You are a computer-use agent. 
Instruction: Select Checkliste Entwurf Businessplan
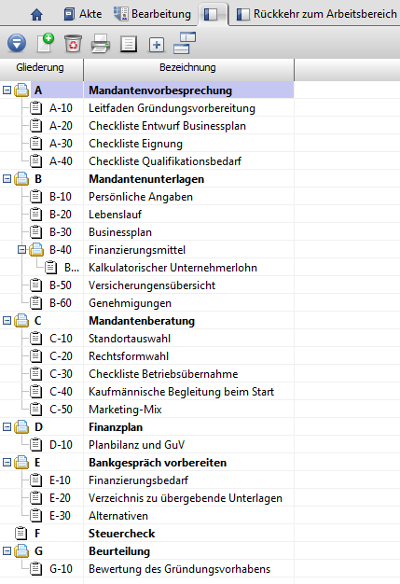(167, 126)
